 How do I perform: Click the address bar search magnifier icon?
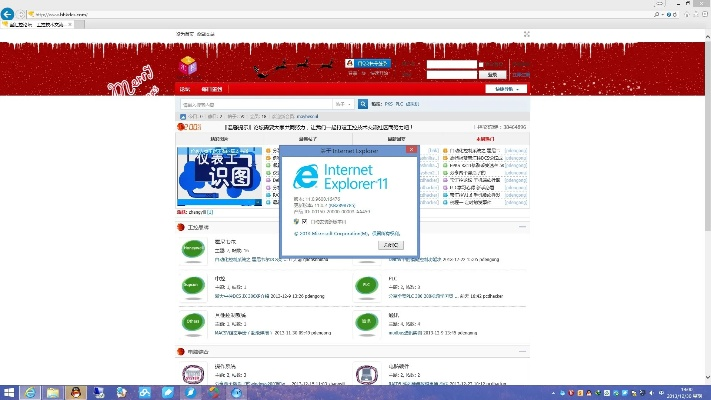point(656,15)
